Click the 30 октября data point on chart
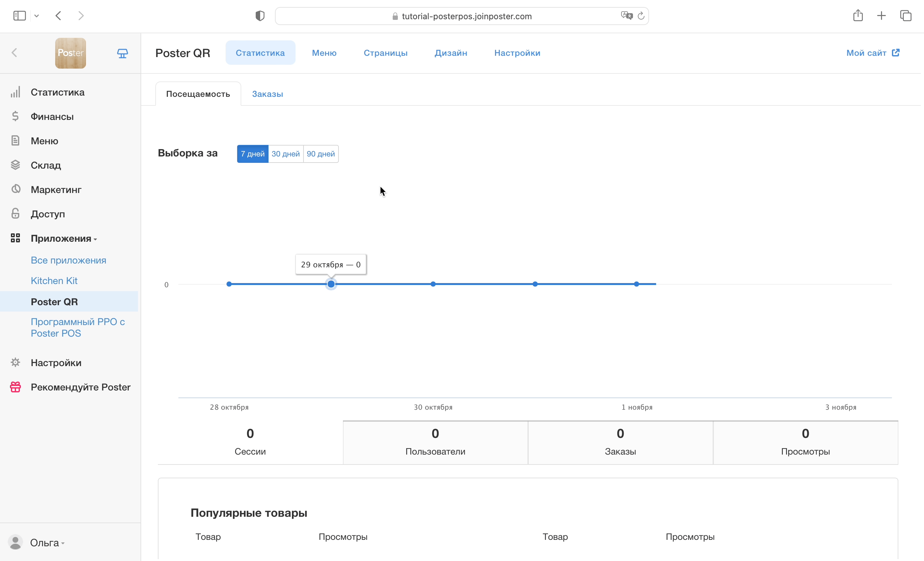Screen dimensions: 924x561 pos(433,284)
